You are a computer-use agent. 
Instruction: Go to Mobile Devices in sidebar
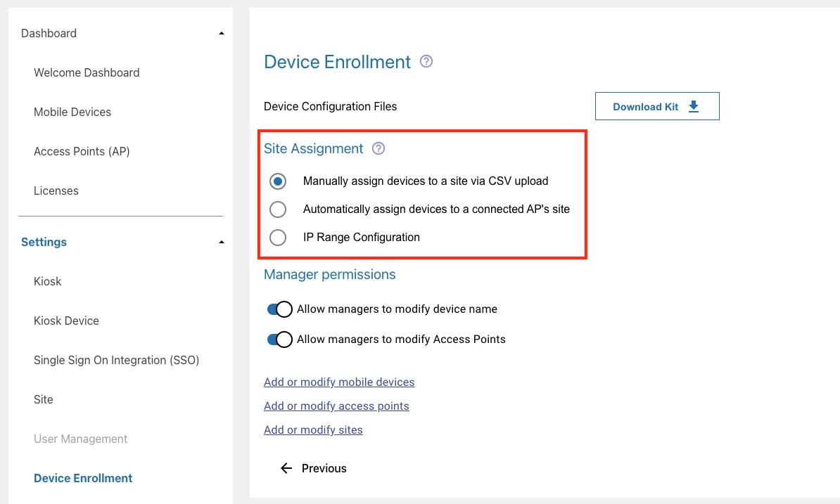point(72,112)
